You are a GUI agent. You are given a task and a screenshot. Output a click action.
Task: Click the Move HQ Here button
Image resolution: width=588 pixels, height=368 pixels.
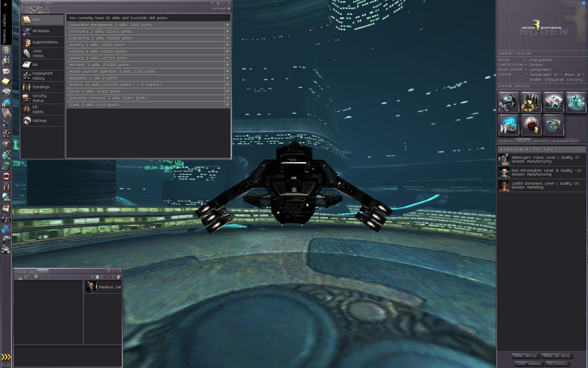point(557,356)
